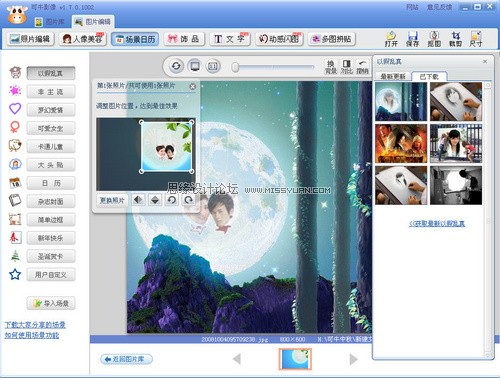Select the 大头贴 scene category
The width and height of the screenshot is (500, 378).
coord(51,165)
